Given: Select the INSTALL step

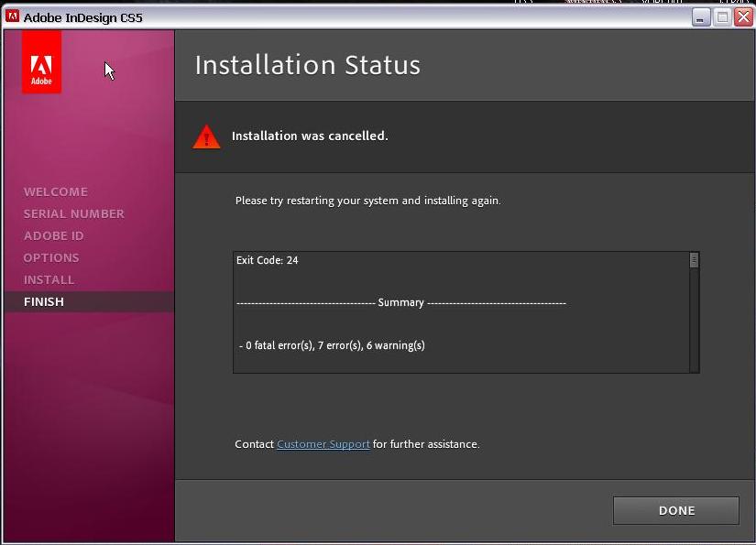Looking at the screenshot, I should [x=49, y=279].
